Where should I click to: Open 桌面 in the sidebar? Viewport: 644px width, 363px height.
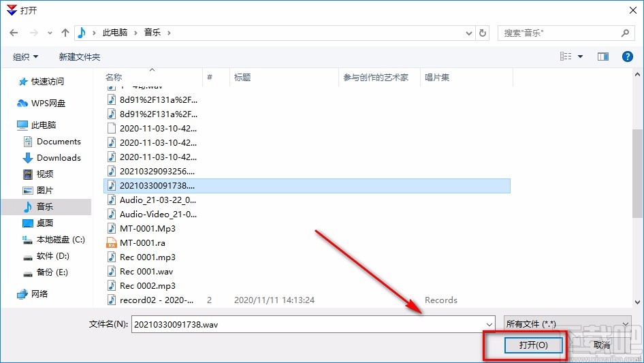pyautogui.click(x=45, y=223)
